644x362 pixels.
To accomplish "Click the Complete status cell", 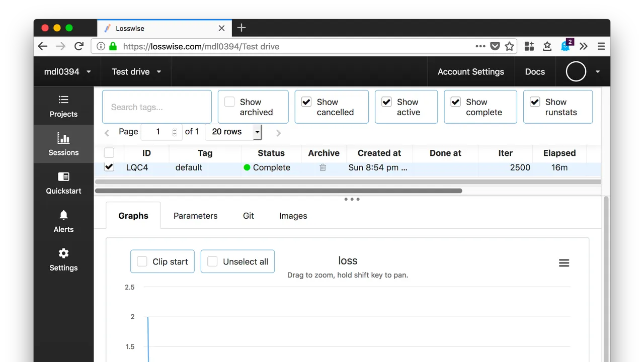I will click(267, 167).
